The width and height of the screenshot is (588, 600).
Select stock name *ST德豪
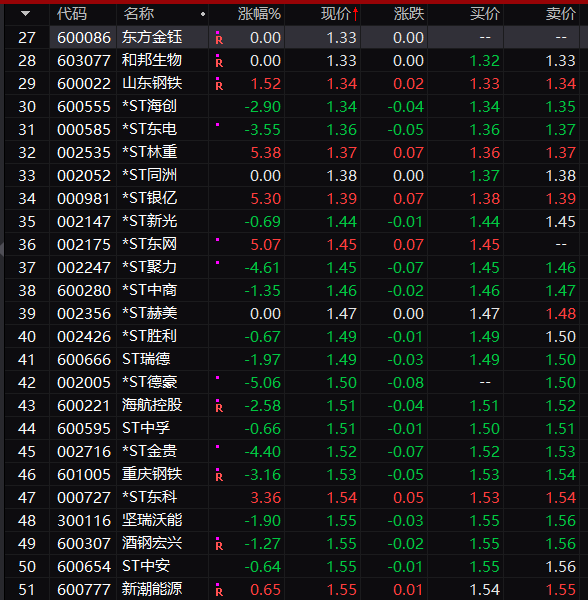tap(149, 382)
